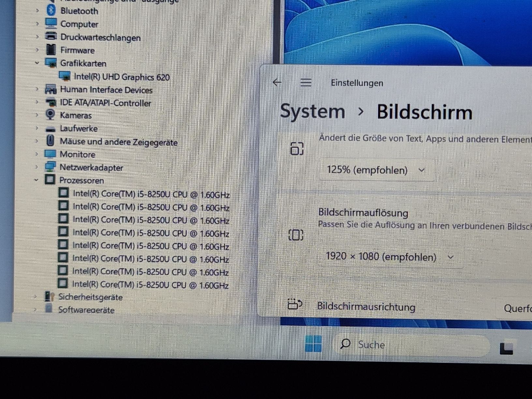The width and height of the screenshot is (532, 399).
Task: Collapse the Prozessoren tree node
Action: 36,180
